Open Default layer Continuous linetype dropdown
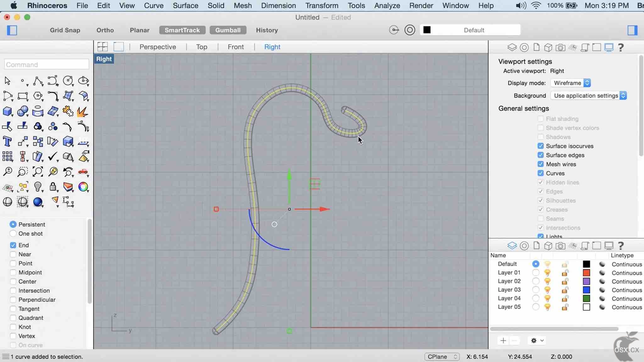The width and height of the screenshot is (644, 362). pyautogui.click(x=626, y=264)
